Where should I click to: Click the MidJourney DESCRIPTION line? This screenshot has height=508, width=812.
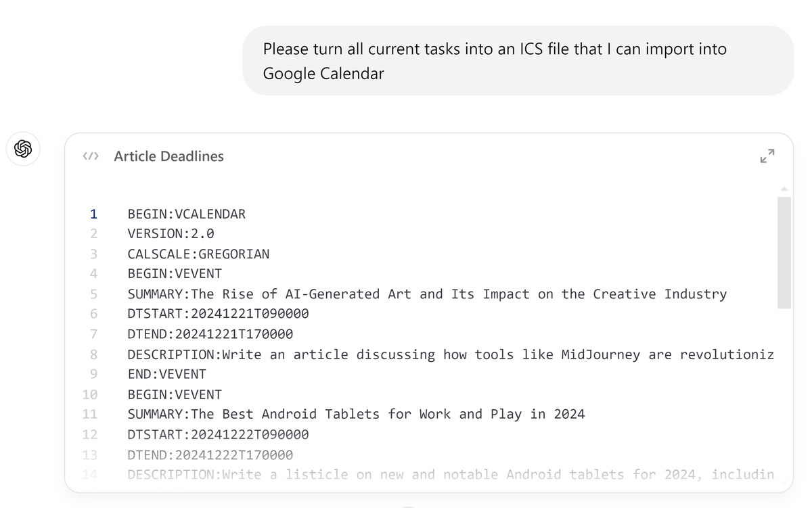coord(450,354)
